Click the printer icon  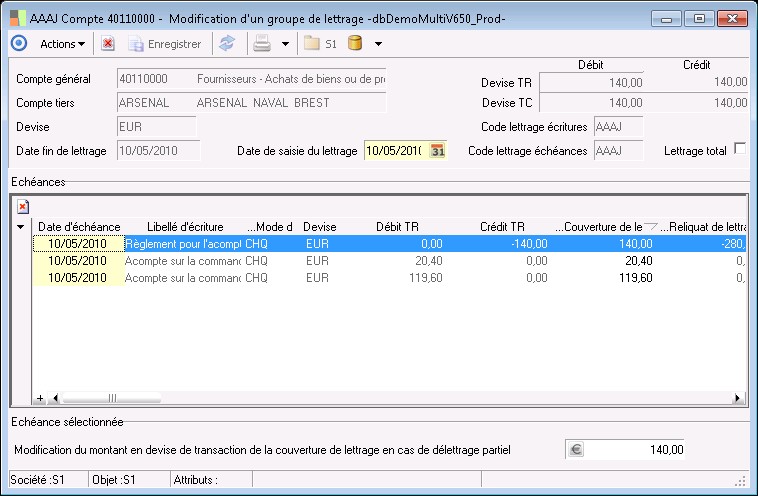(262, 44)
